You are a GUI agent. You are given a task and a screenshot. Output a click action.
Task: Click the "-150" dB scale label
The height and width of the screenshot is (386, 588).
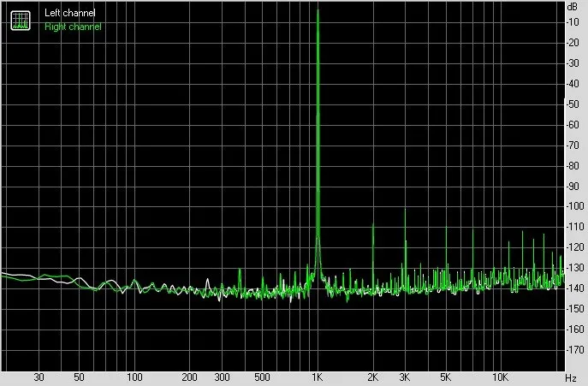click(x=575, y=309)
